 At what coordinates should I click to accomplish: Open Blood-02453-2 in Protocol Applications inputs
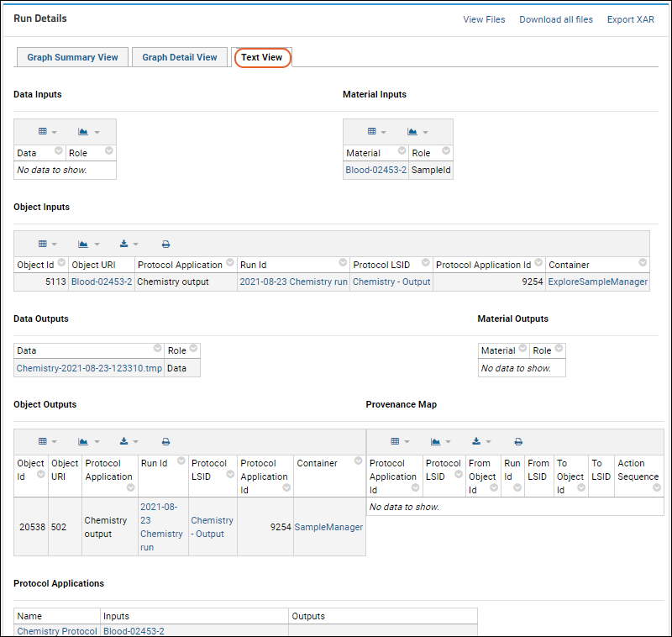coord(134,631)
